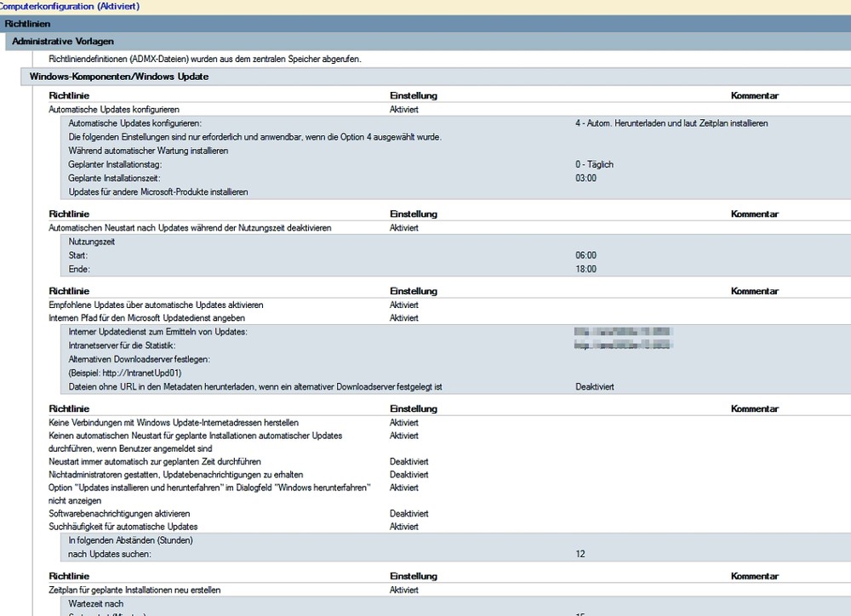Collapse the Richtlinien section header
Screen dimensions: 851x616
(29, 24)
